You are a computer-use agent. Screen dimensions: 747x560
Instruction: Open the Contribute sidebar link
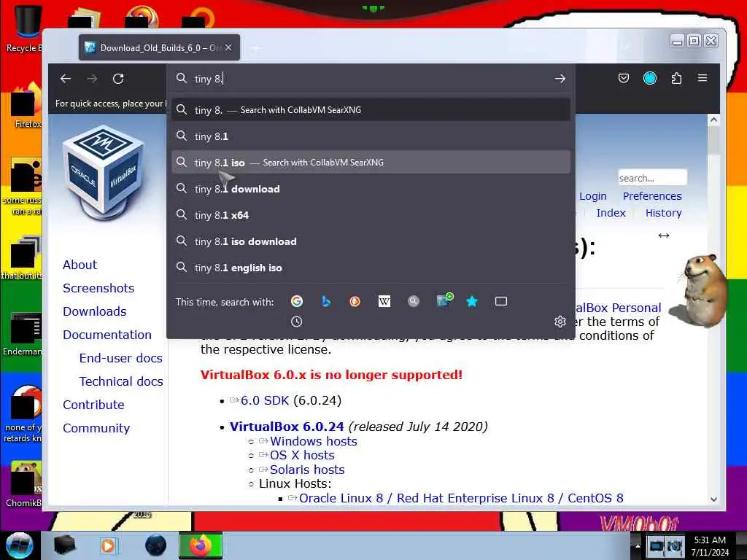tap(93, 405)
